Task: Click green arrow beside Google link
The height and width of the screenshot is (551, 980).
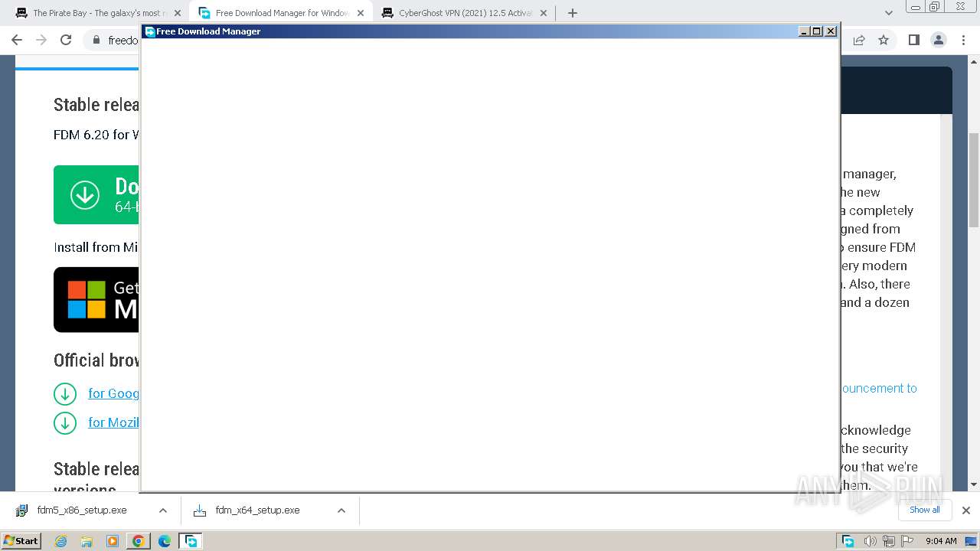Action: pos(65,394)
